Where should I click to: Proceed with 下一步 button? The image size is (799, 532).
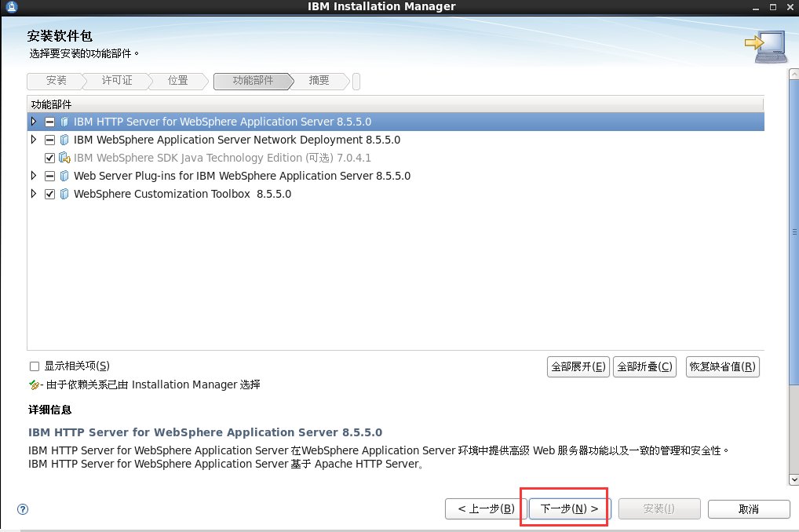click(x=569, y=508)
